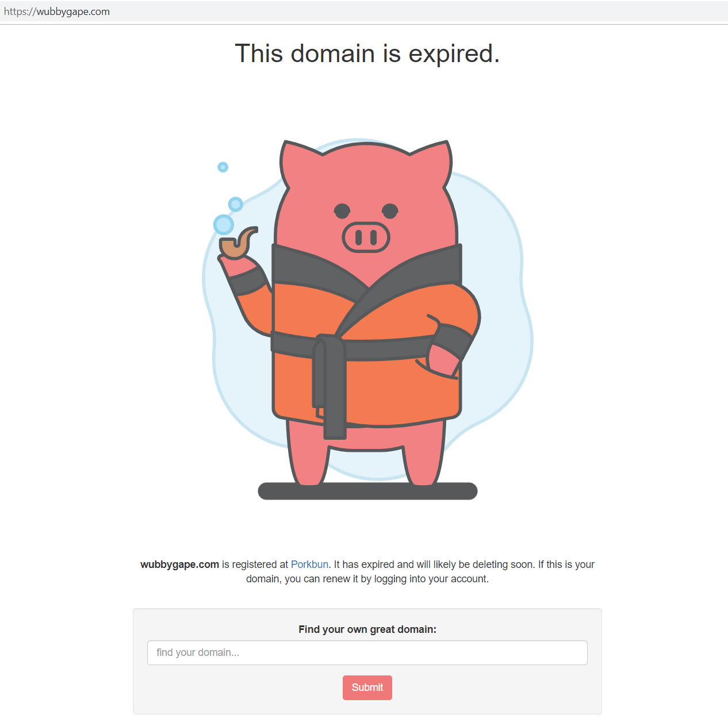Click the hanging belt knot on robe
This screenshot has width=728, height=726.
[329, 386]
